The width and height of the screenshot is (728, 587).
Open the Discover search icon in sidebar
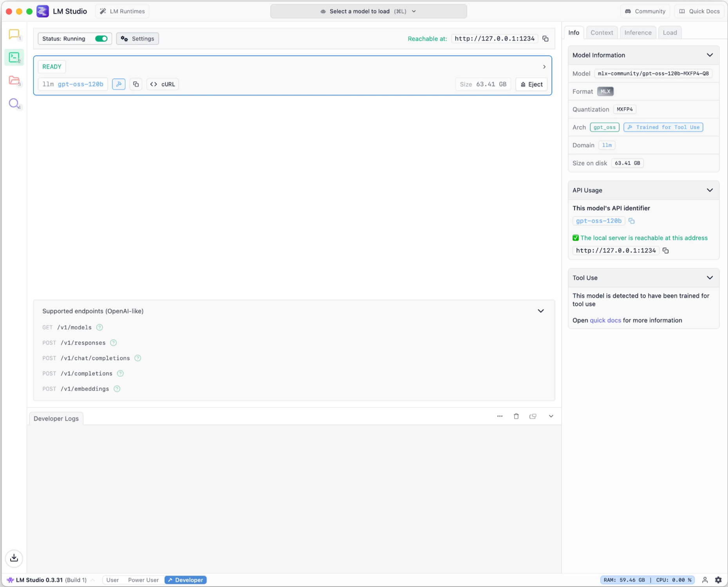14,103
